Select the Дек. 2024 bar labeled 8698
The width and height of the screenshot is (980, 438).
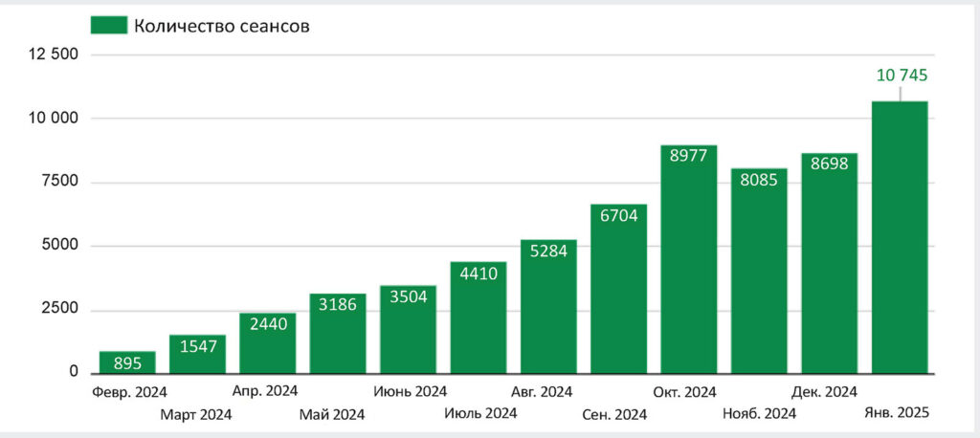coord(830,263)
